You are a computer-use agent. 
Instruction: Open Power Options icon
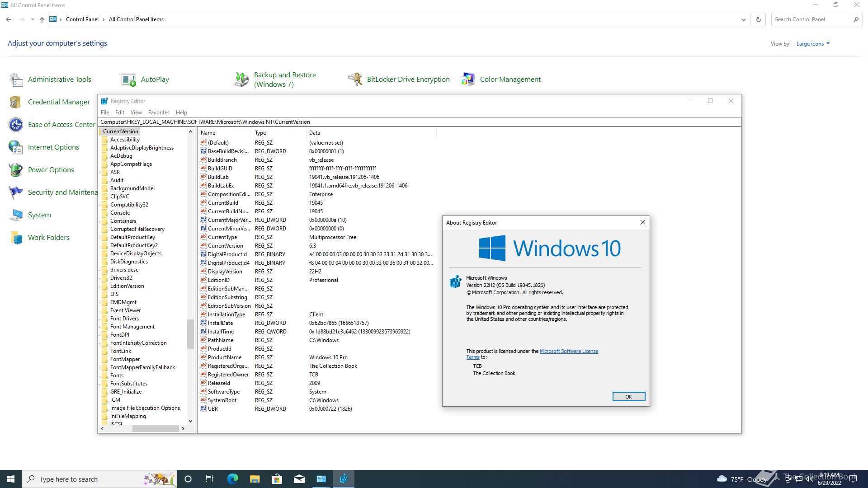(x=16, y=170)
